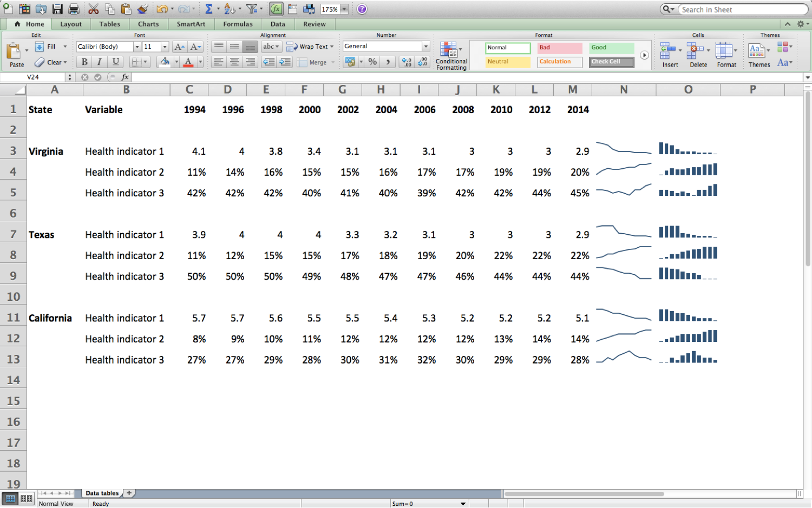This screenshot has width=812, height=508.
Task: Expand the cell styles gallery arrow
Action: coord(644,55)
